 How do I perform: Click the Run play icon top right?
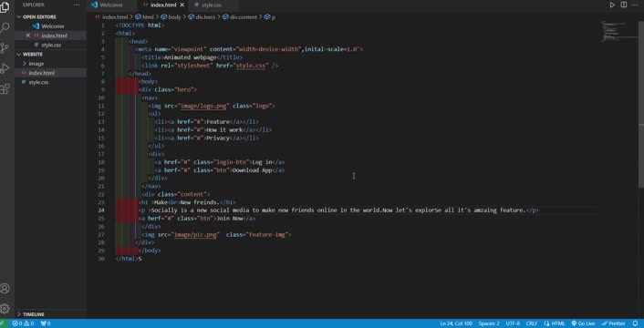pos(612,5)
